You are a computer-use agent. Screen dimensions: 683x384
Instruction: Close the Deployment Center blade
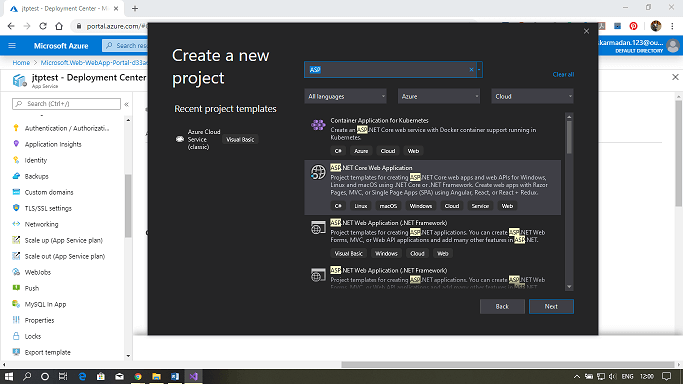click(675, 77)
